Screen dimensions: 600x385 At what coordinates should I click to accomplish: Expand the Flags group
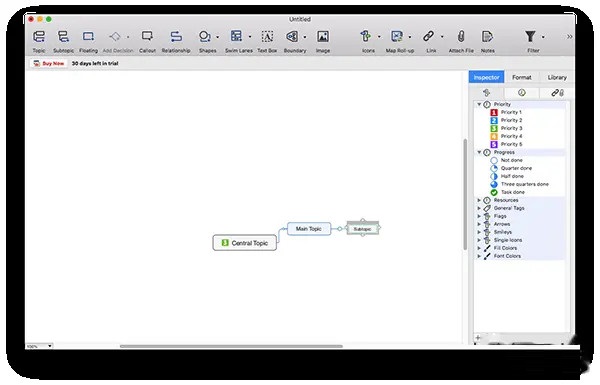479,216
